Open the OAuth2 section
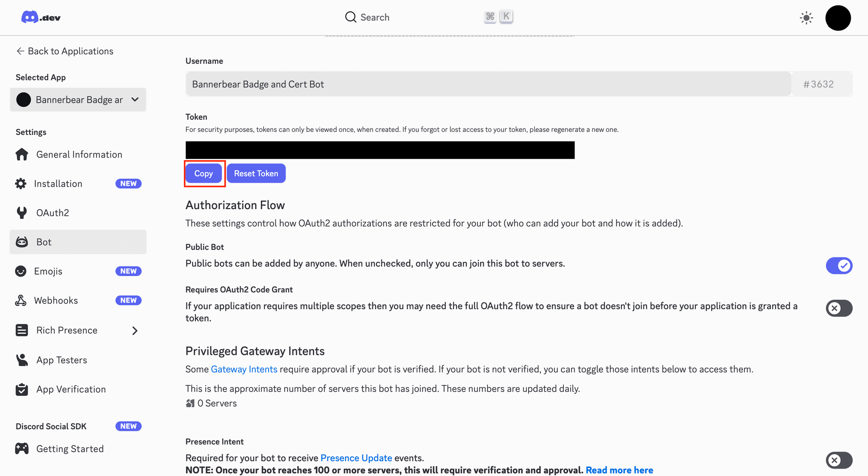The width and height of the screenshot is (868, 476). [x=52, y=212]
